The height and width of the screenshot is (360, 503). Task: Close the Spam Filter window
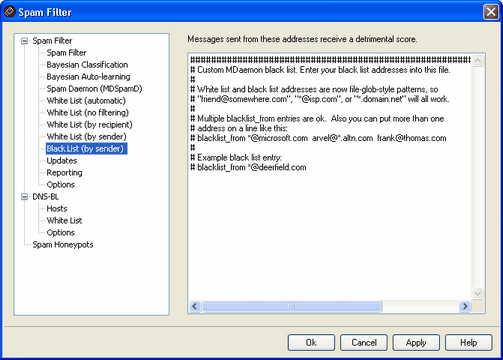(x=491, y=12)
